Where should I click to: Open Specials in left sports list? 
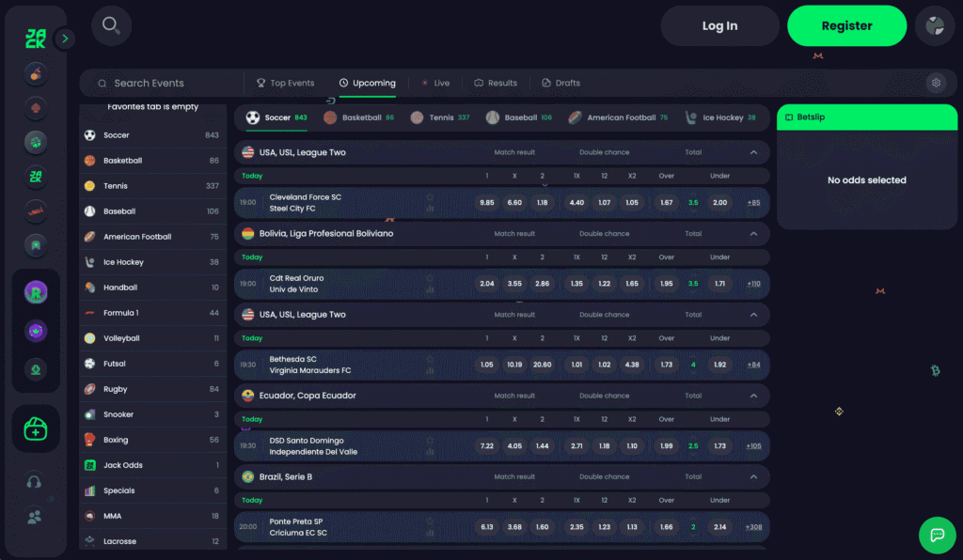(x=152, y=490)
